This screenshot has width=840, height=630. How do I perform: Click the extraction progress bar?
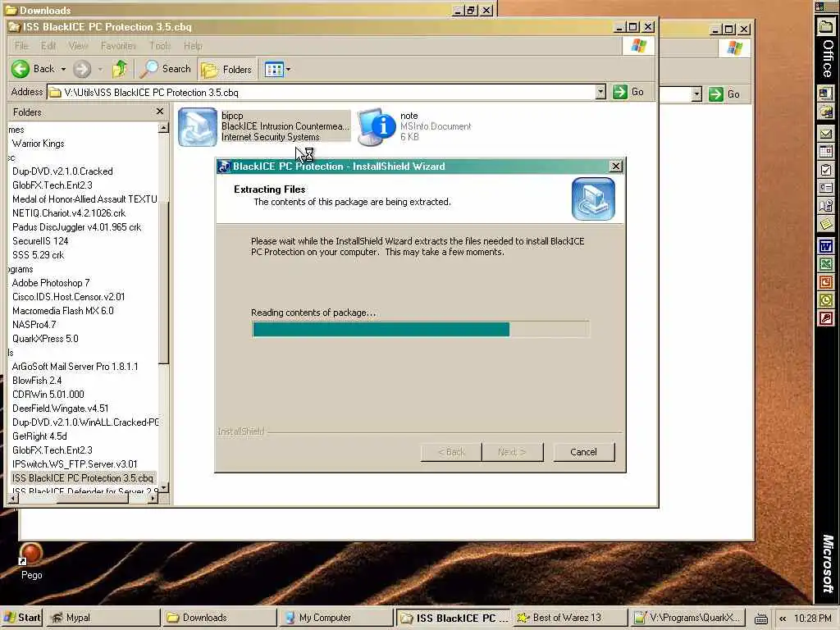pyautogui.click(x=421, y=329)
